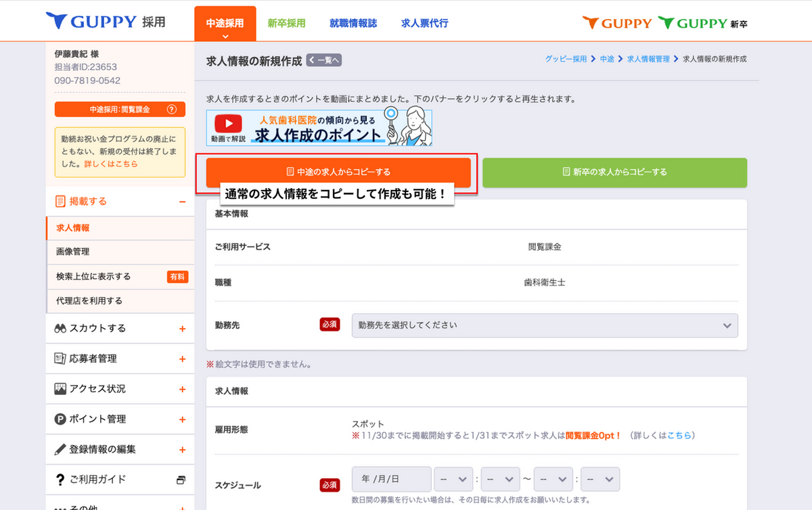Click the 有料 badge beside 検索上位に表示する
812x510 pixels.
(177, 277)
